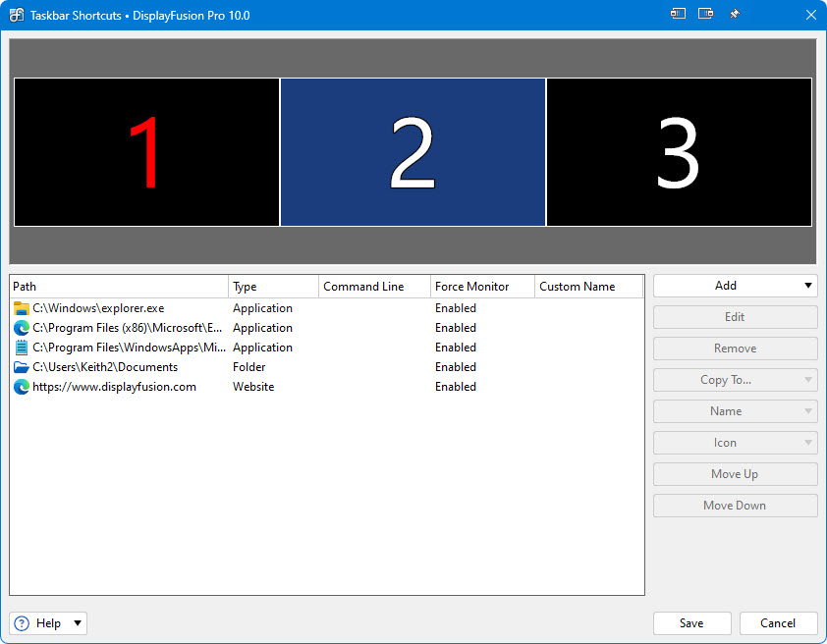Click the move window to next monitor icon
The height and width of the screenshot is (644, 827).
click(x=705, y=15)
